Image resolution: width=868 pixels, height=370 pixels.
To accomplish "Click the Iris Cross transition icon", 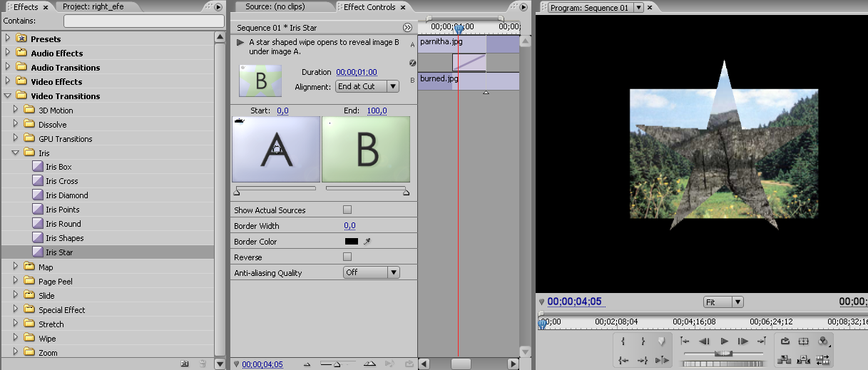I will coord(38,181).
